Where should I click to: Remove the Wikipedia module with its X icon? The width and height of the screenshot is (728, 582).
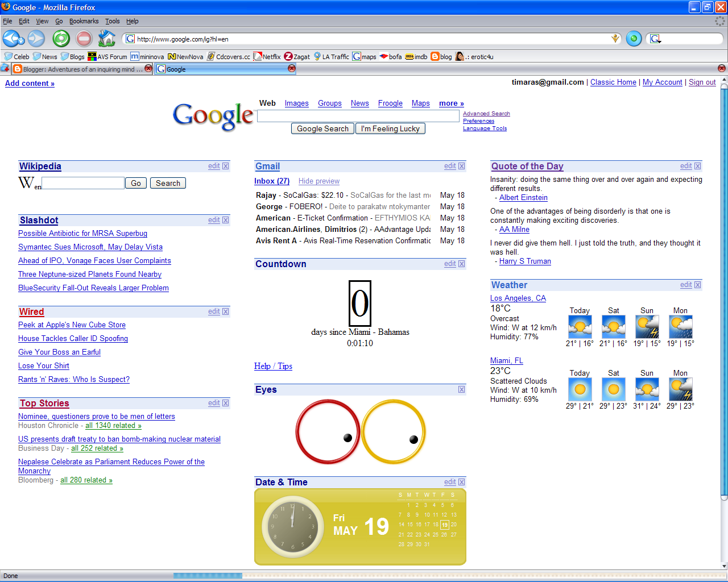point(226,166)
